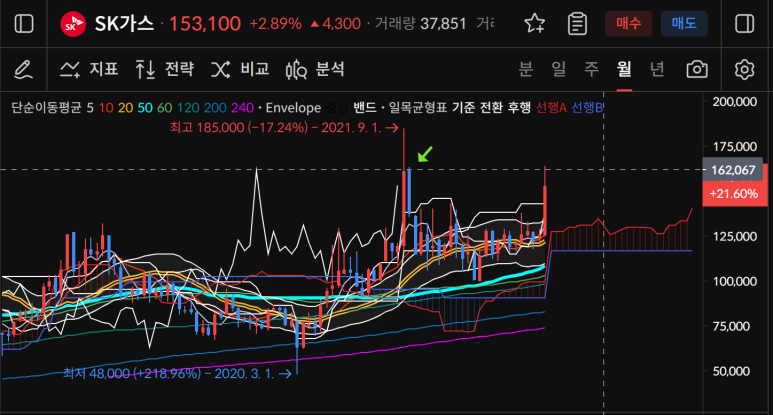The height and width of the screenshot is (415, 773).
Task: Click the 매도 sell button
Action: tap(684, 23)
